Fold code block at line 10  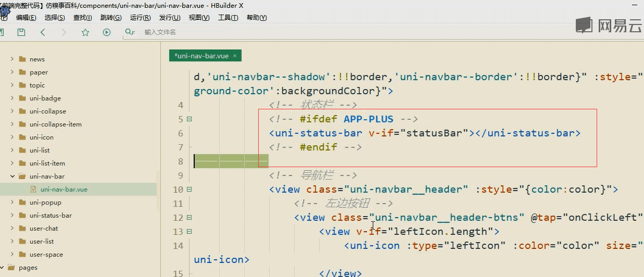pyautogui.click(x=189, y=190)
